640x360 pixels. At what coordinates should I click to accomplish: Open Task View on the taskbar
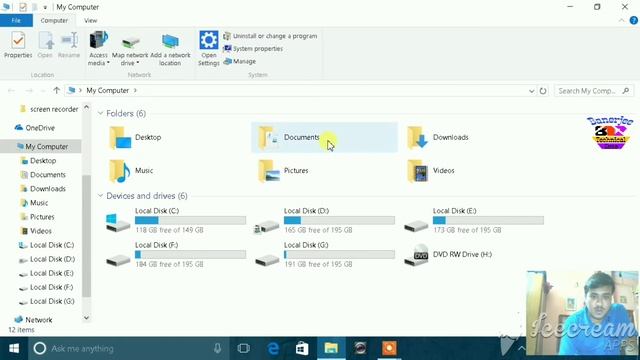coord(244,348)
